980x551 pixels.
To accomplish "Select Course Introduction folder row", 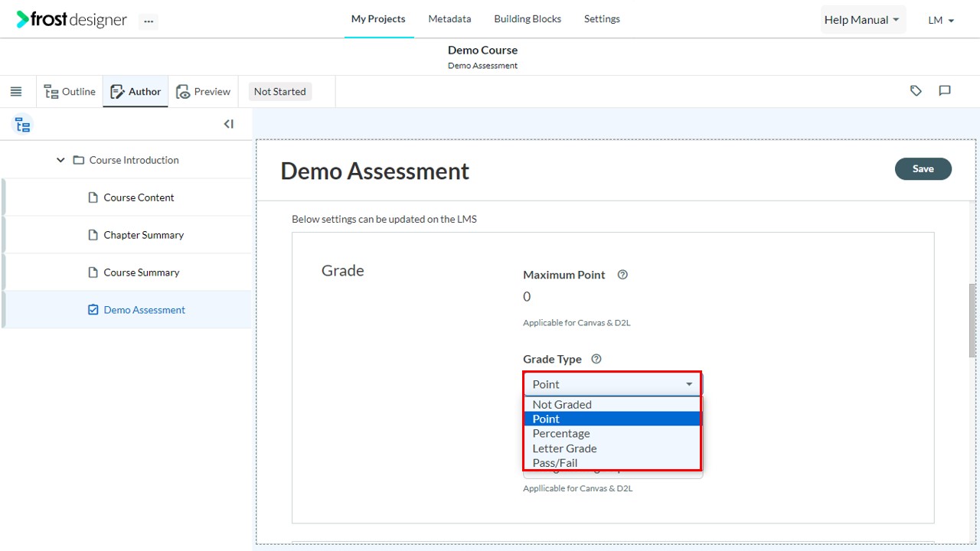I will [126, 160].
